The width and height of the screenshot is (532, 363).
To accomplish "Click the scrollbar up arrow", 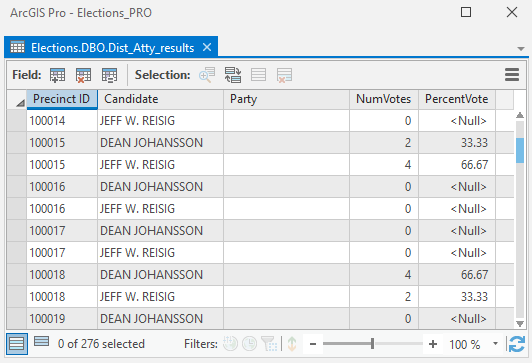I will [520, 115].
